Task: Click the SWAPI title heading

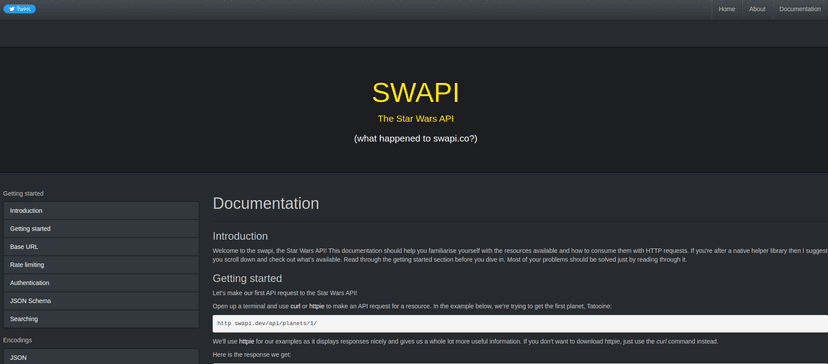Action: point(416,93)
